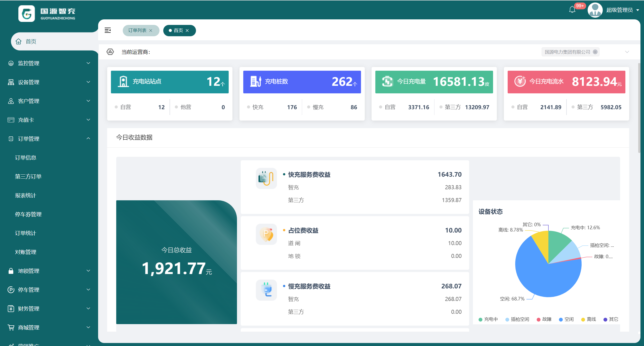Click the yen daily charging revenue icon
Image resolution: width=644 pixels, height=346 pixels.
[520, 81]
